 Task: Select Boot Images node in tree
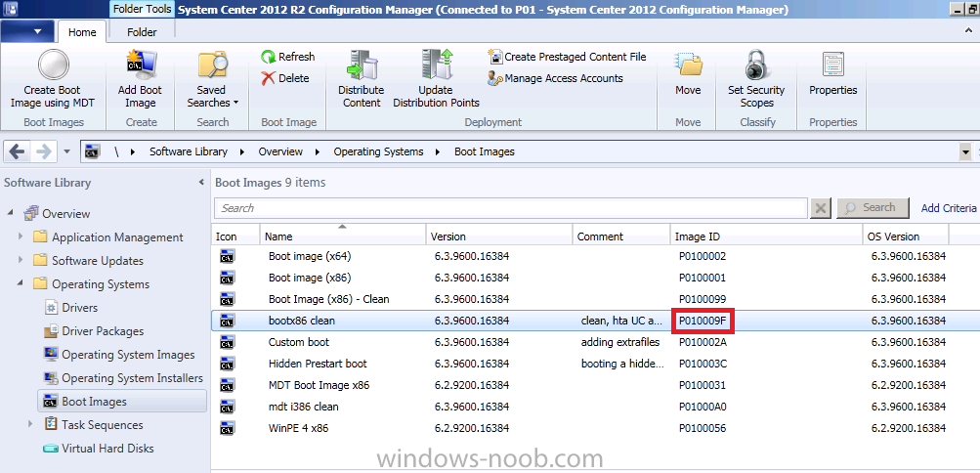click(x=122, y=401)
